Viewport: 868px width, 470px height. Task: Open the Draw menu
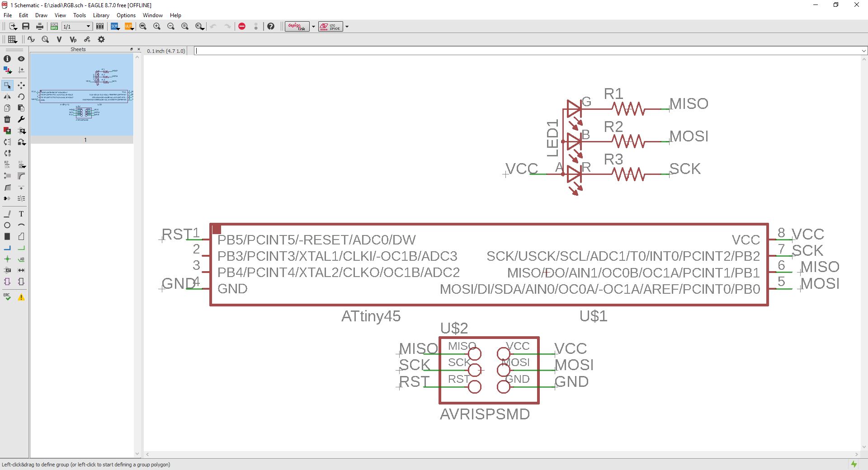pos(41,15)
